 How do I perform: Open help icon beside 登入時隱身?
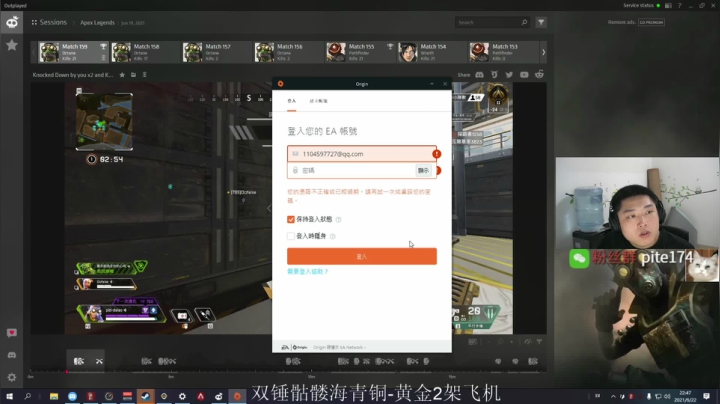[x=332, y=236]
